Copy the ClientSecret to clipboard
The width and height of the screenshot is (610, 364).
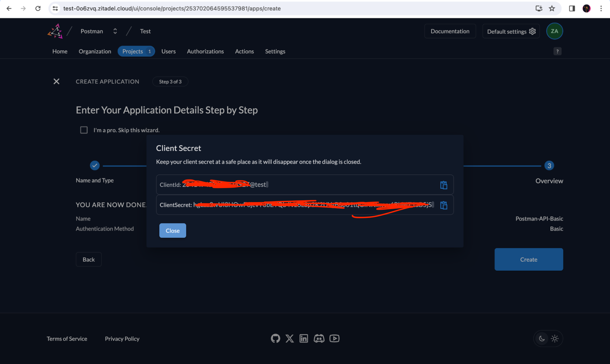[x=443, y=205]
